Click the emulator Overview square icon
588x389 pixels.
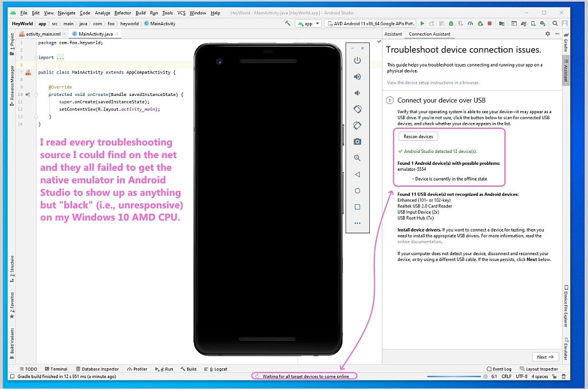pyautogui.click(x=357, y=207)
